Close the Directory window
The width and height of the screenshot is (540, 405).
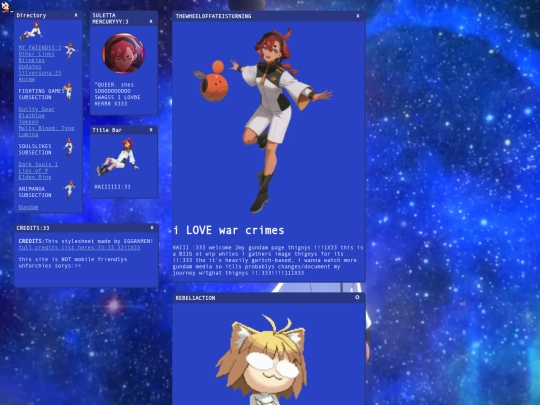point(76,15)
